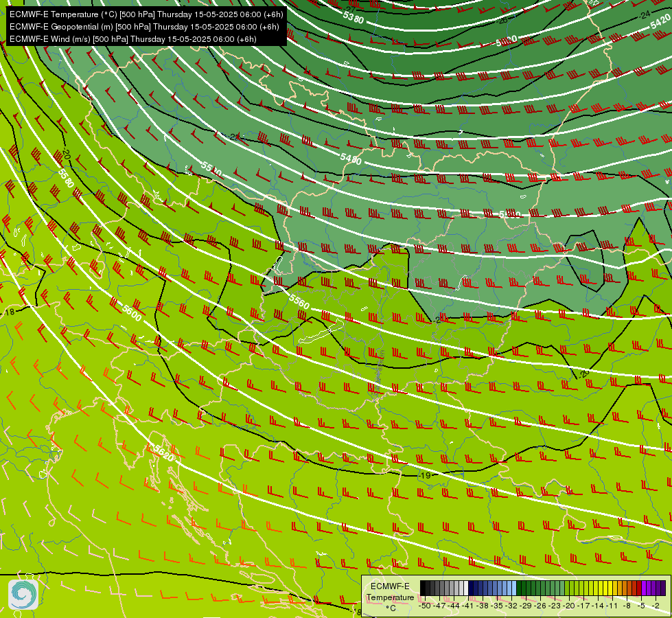
Task: Click the -44 legend tick label
Action: tap(454, 606)
